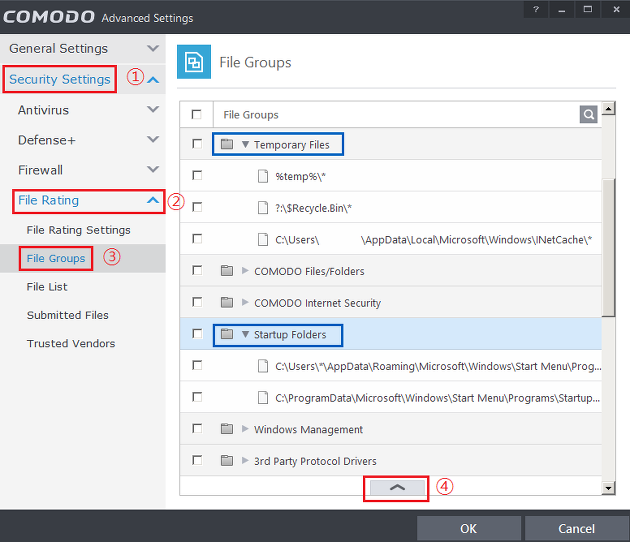Click the Cancel button
Screen dimensions: 630x542
577,528
